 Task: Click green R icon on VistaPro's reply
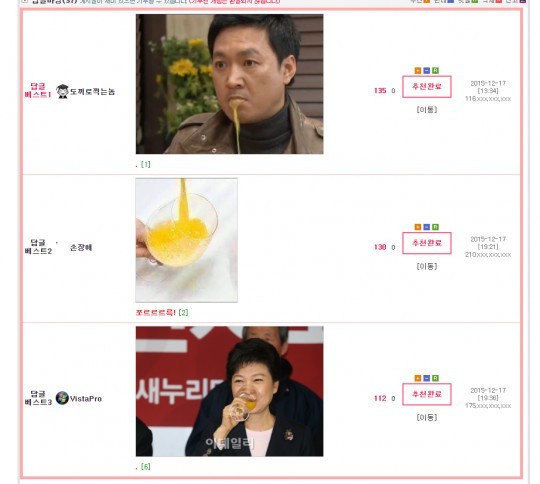[435, 378]
